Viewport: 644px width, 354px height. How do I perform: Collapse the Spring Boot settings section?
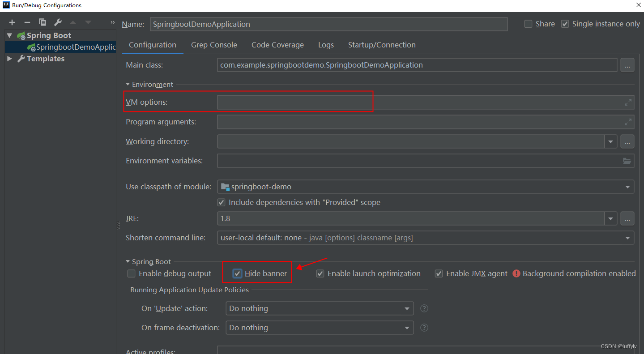[x=128, y=261]
